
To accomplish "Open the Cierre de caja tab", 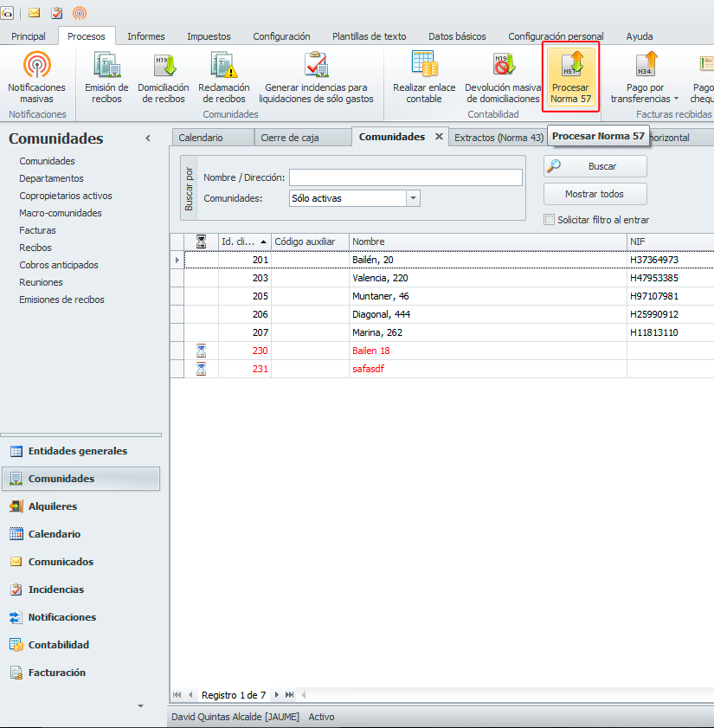I will tap(289, 138).
